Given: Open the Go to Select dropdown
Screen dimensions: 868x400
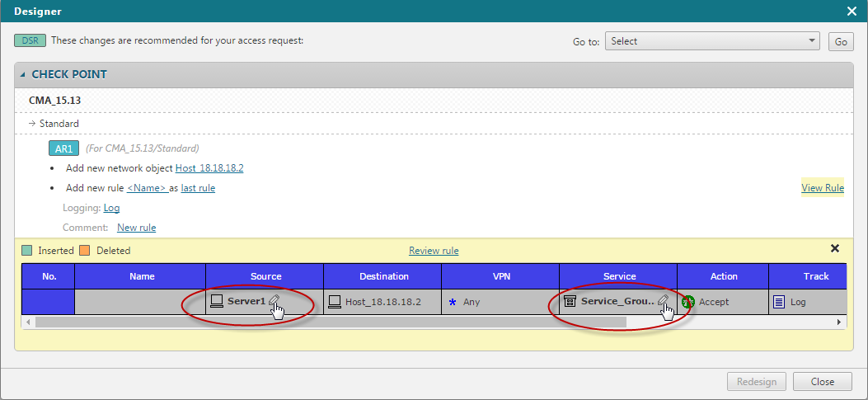Looking at the screenshot, I should [712, 41].
